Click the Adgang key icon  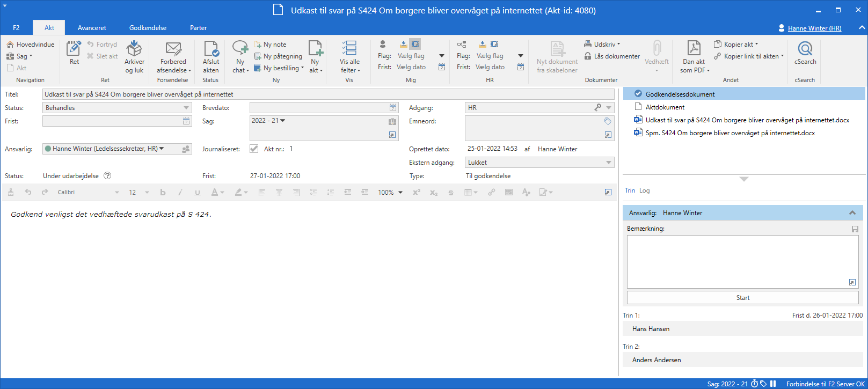pyautogui.click(x=598, y=108)
